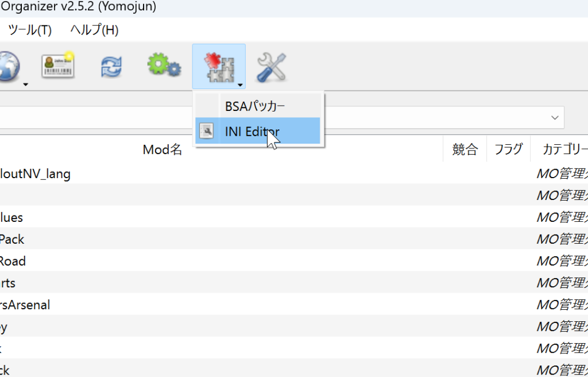Sort by the Mod名 column header

tap(163, 150)
